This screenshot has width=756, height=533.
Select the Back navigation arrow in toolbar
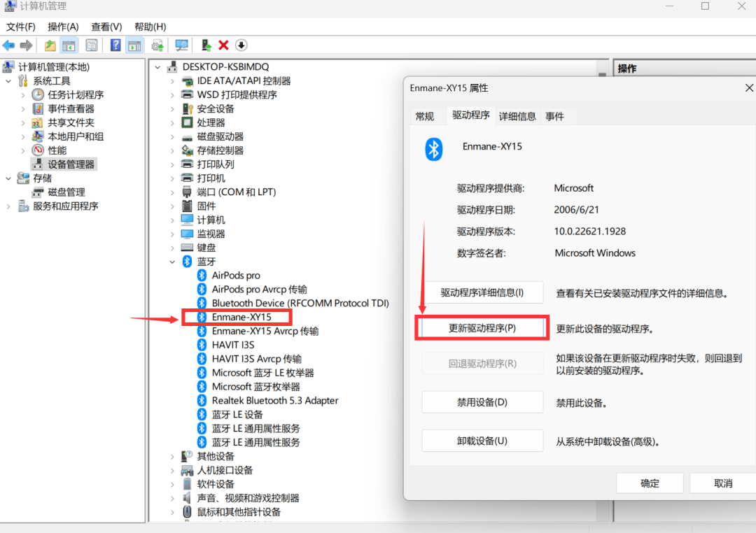pos(8,45)
